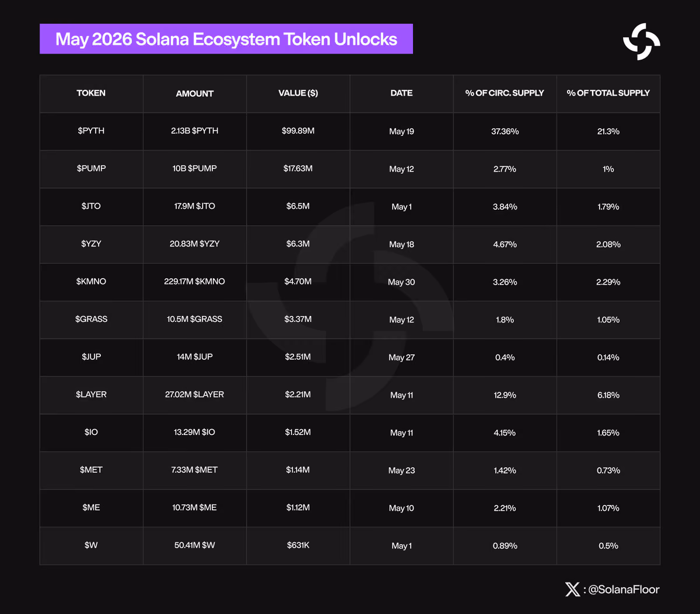
Task: Click the X logo beside @SolanaFloor
Action: coord(572,590)
